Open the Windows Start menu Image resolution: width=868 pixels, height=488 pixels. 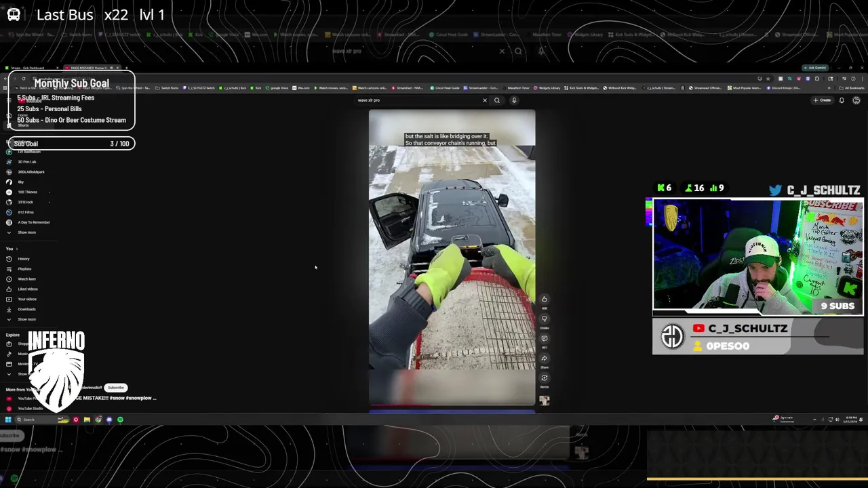pyautogui.click(x=8, y=420)
